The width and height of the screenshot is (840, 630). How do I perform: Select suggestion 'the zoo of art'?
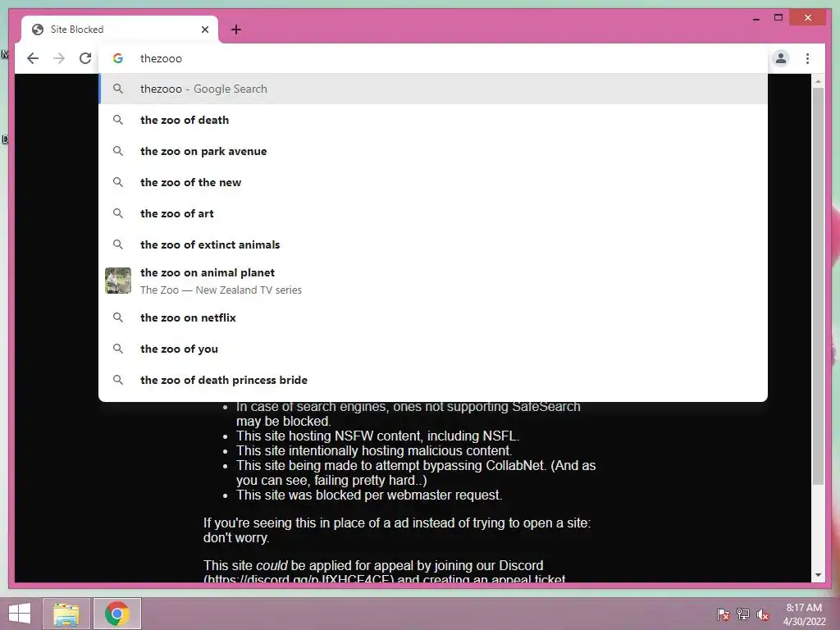click(433, 213)
